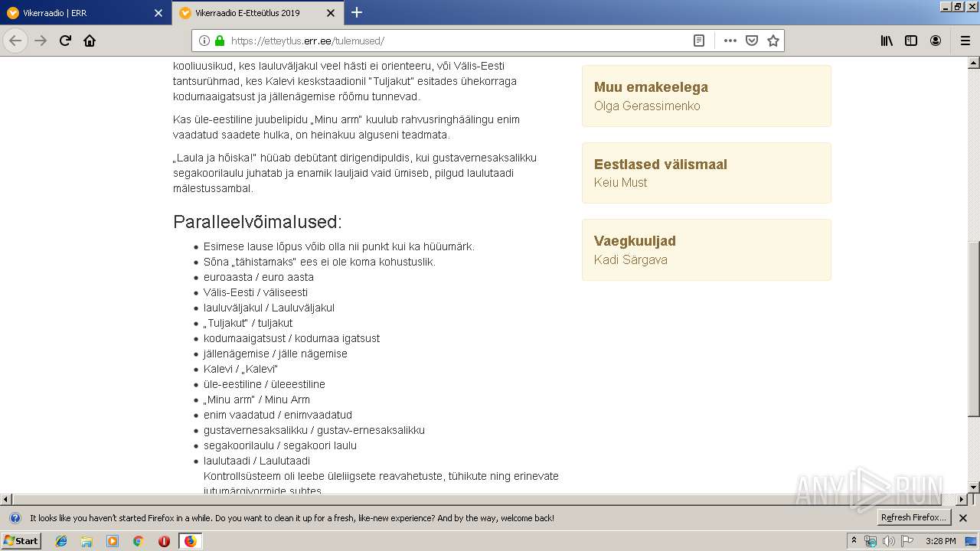Click the forward navigation arrow

click(41, 41)
